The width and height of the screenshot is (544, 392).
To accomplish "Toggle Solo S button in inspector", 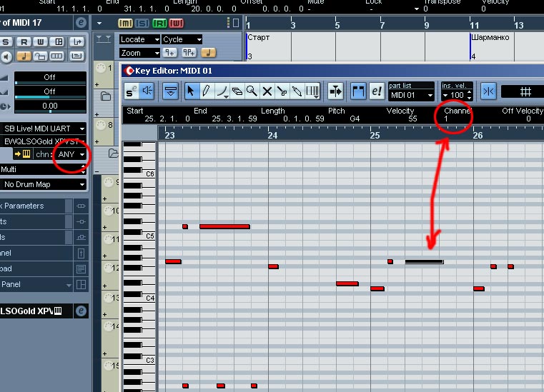I will 6,42.
